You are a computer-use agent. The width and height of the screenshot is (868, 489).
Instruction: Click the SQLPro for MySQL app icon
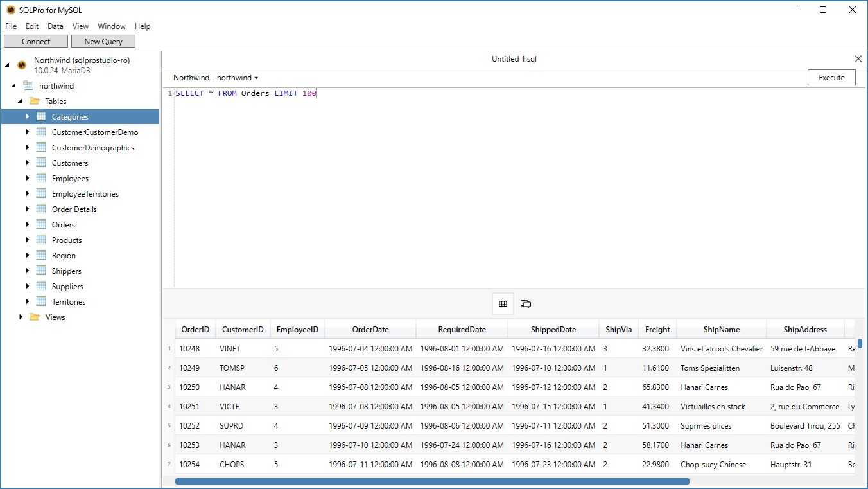coord(10,10)
